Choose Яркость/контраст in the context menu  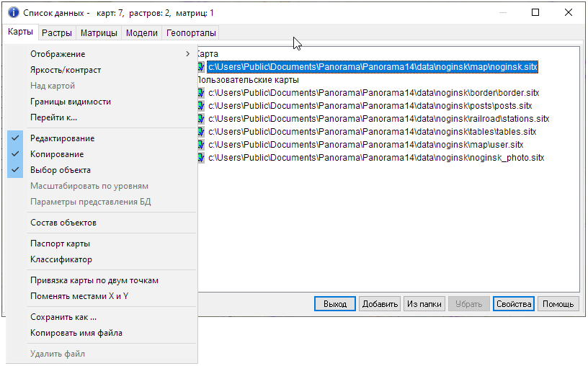coord(66,70)
